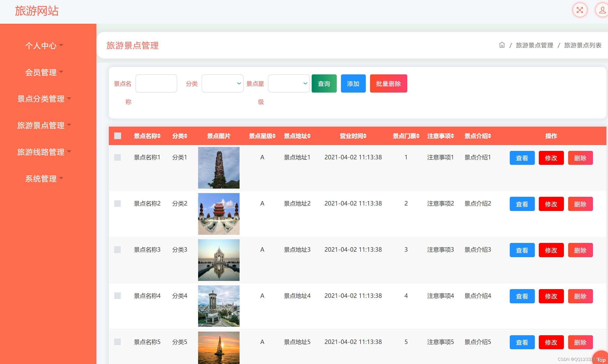Viewport: 608px width, 364px height.
Task: Click 查看 for 景点名称5
Action: click(x=522, y=342)
